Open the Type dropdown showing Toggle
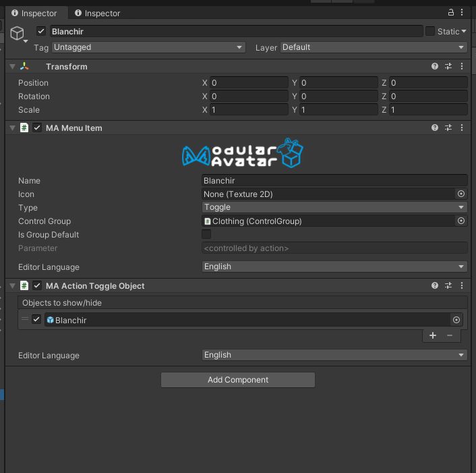Image resolution: width=476 pixels, height=473 pixels. pos(334,207)
